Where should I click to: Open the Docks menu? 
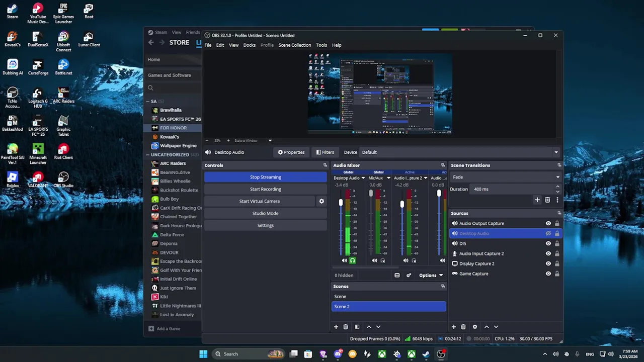tap(250, 45)
